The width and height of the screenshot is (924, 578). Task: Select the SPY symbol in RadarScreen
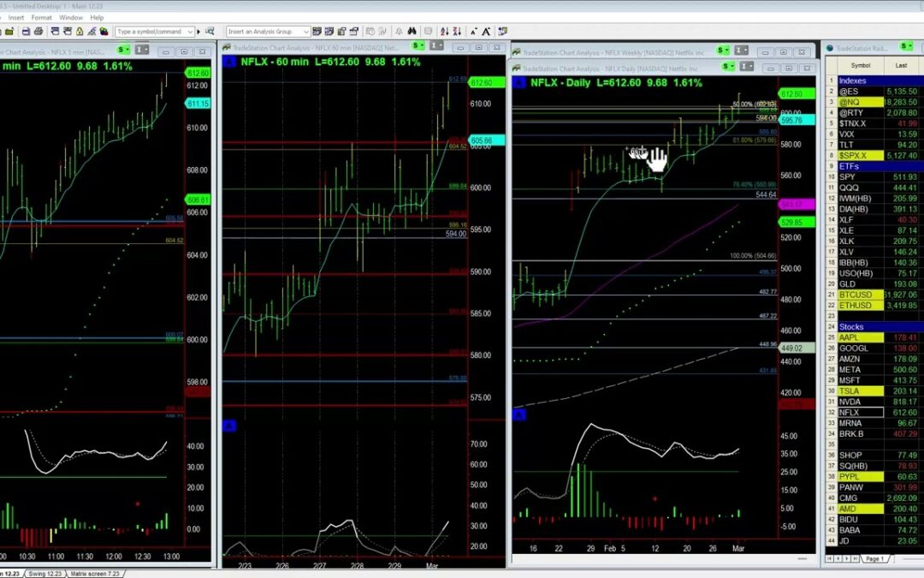tap(861, 177)
